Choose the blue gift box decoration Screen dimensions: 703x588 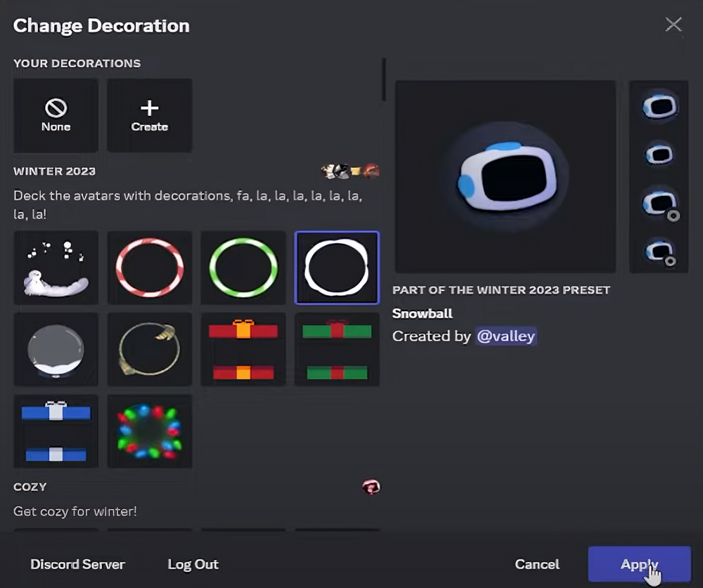pyautogui.click(x=56, y=431)
